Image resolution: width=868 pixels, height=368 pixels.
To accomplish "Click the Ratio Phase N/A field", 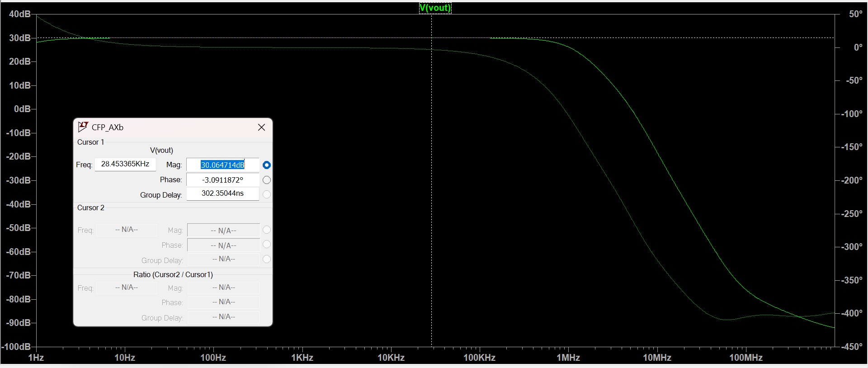I will point(223,302).
